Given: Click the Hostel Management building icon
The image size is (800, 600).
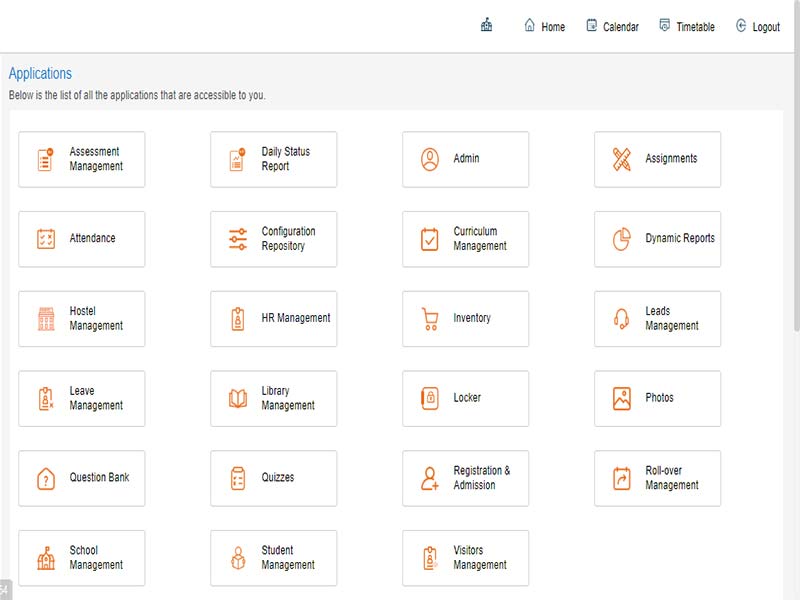Looking at the screenshot, I should [x=45, y=319].
